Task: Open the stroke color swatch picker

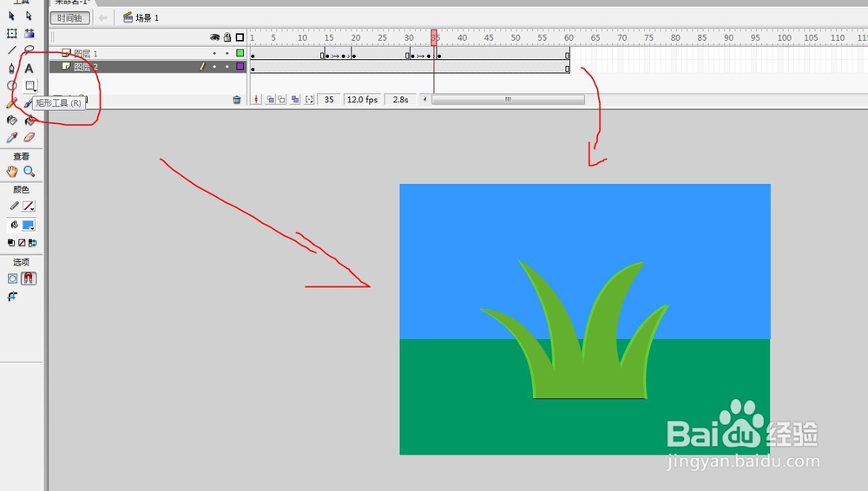Action: (x=29, y=206)
